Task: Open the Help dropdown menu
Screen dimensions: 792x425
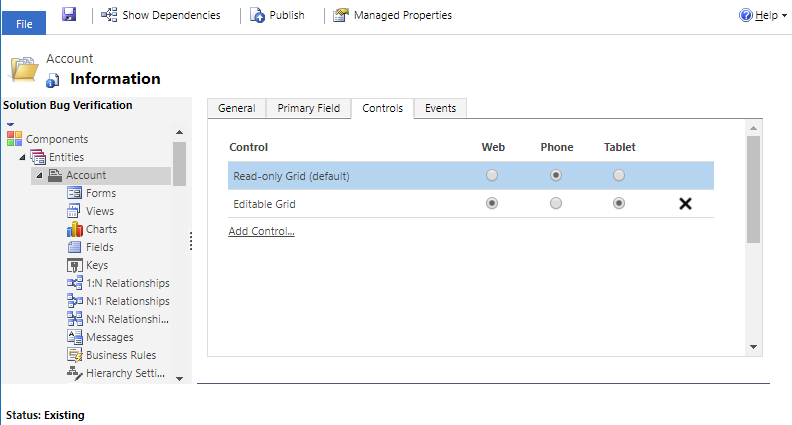Action: (762, 15)
